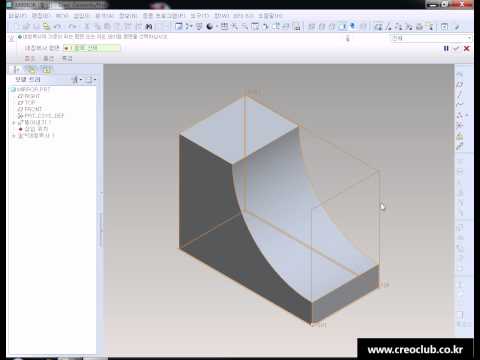Toggle the coordinate systems display icon
The image size is (480, 360).
(409, 27)
